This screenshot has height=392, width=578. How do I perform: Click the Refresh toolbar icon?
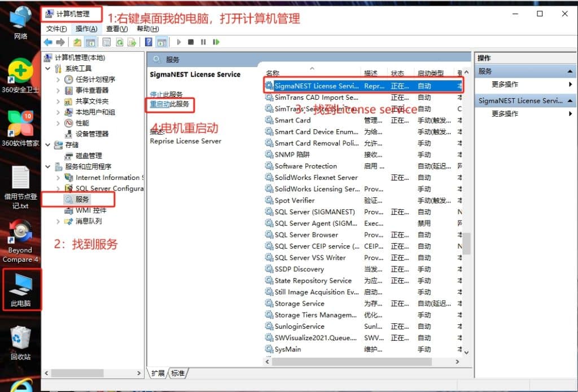click(x=120, y=42)
